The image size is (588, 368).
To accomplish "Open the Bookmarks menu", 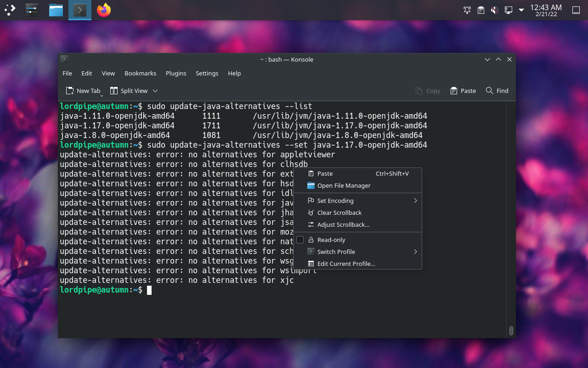I will pos(140,73).
